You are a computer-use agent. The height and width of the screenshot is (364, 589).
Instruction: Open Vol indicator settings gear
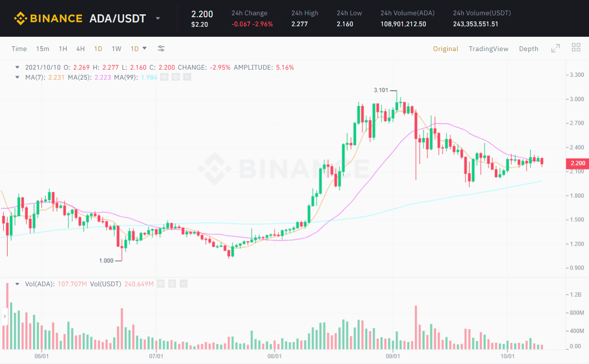tap(172, 284)
